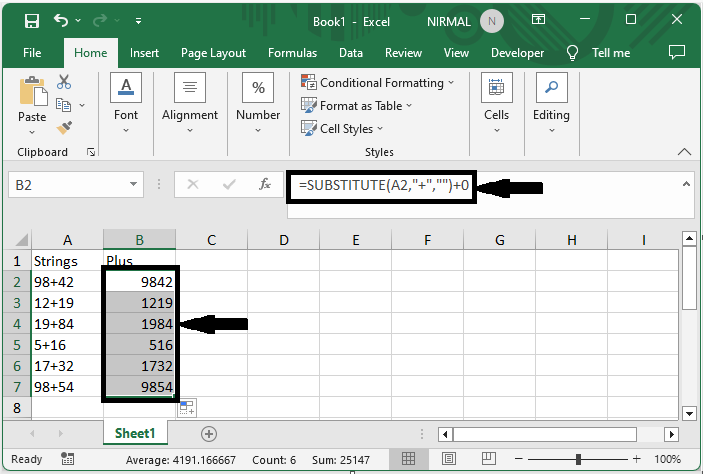The height and width of the screenshot is (474, 703).
Task: Click the Cut scissors icon
Action: click(65, 83)
